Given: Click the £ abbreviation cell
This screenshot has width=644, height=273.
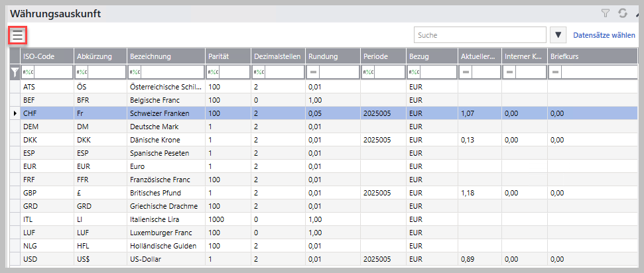Looking at the screenshot, I should click(x=100, y=193).
